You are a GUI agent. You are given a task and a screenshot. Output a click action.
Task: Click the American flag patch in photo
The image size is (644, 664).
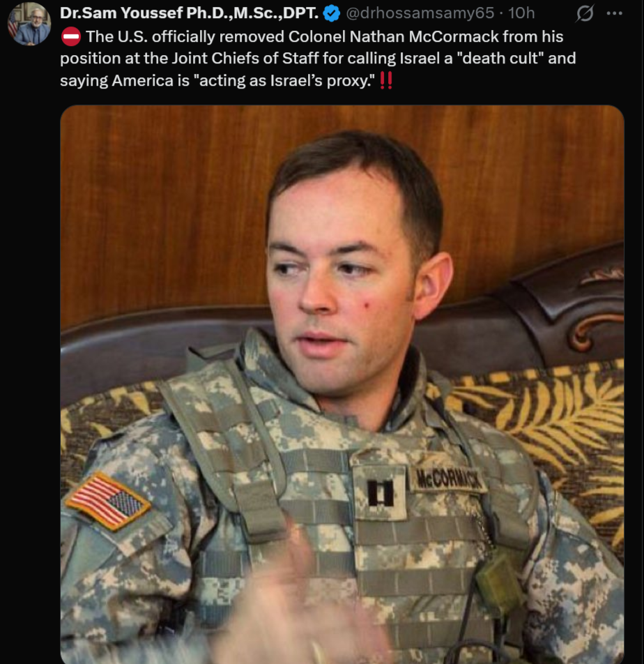click(x=108, y=501)
